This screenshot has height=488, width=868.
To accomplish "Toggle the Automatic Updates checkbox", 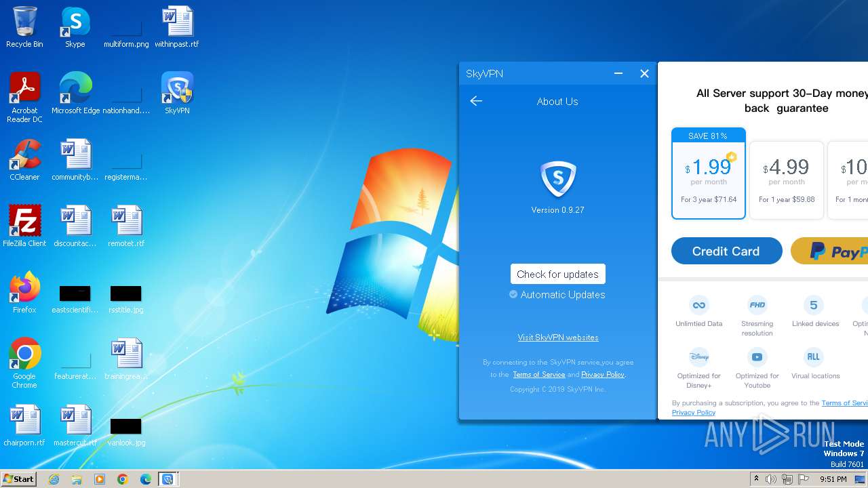I will click(513, 294).
